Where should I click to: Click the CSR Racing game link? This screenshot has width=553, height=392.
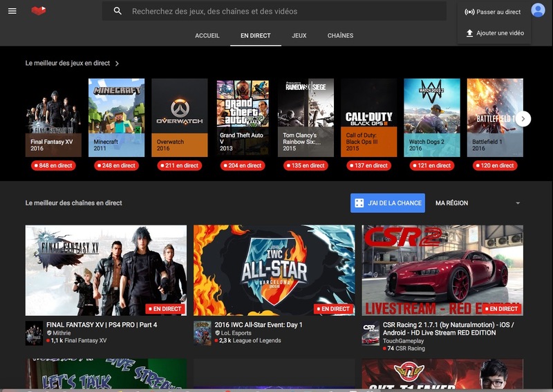coord(410,348)
